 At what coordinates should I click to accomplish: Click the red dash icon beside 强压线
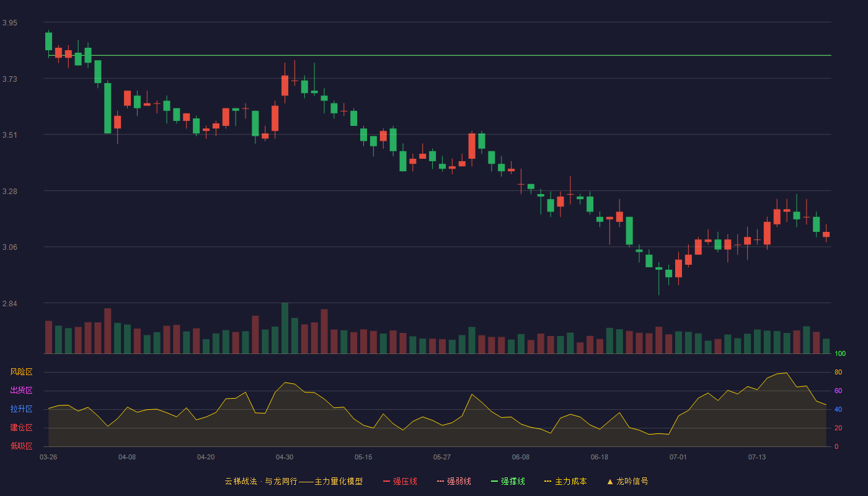click(x=386, y=481)
